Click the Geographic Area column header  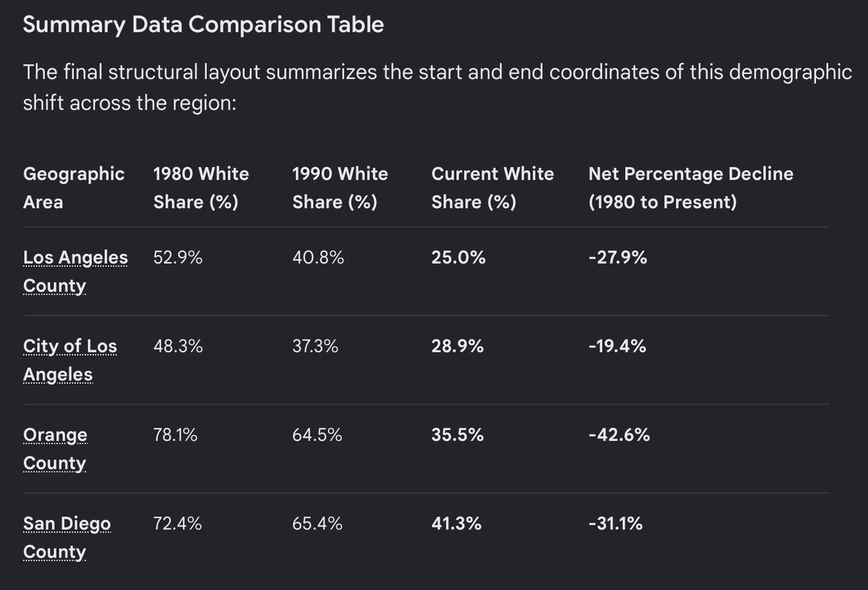point(74,188)
